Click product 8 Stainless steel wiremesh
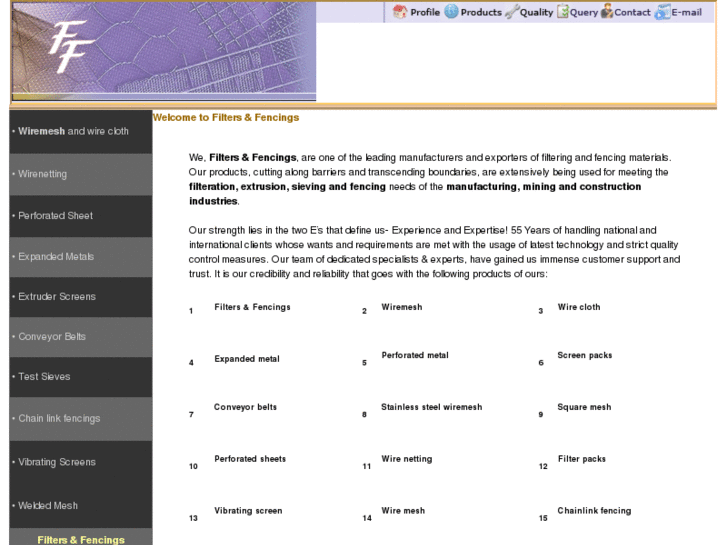727x545 pixels. pos(431,407)
